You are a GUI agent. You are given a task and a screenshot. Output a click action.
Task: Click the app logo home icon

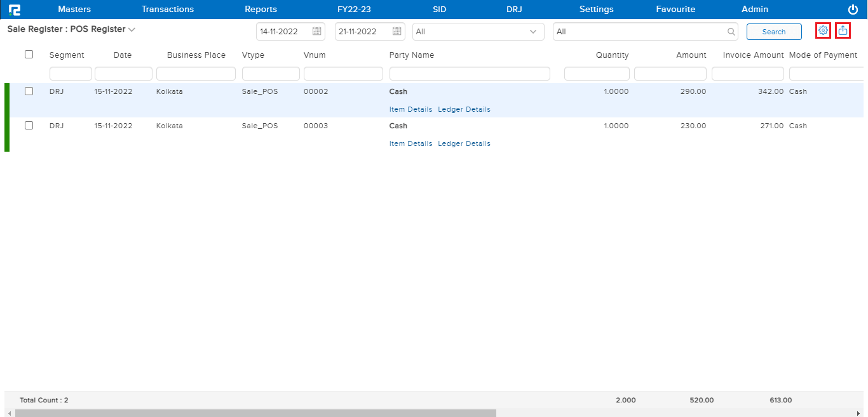15,10
